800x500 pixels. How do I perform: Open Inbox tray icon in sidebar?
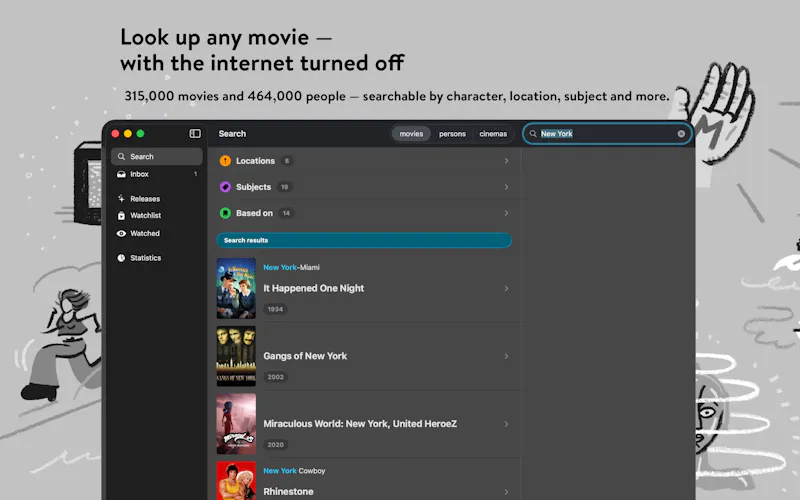click(x=121, y=174)
